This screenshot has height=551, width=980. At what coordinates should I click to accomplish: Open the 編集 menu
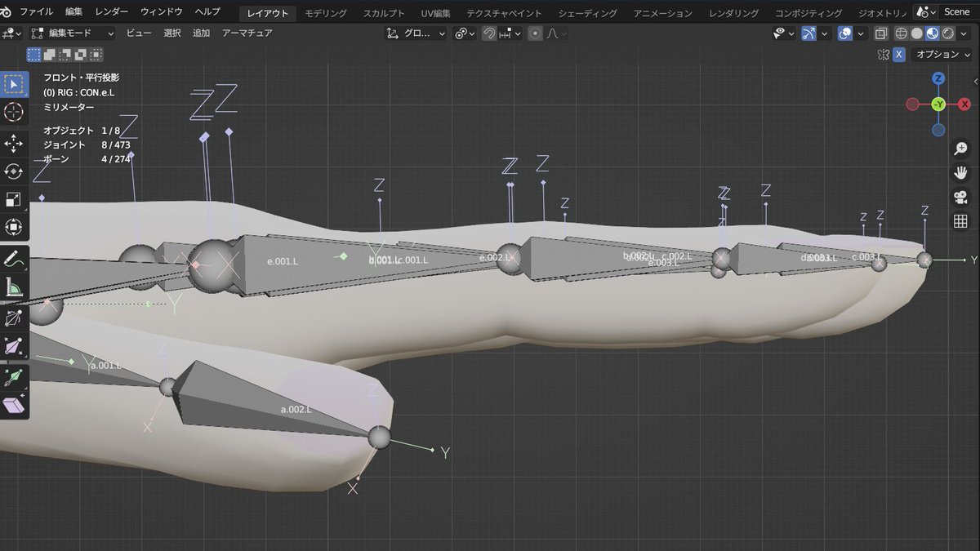73,12
